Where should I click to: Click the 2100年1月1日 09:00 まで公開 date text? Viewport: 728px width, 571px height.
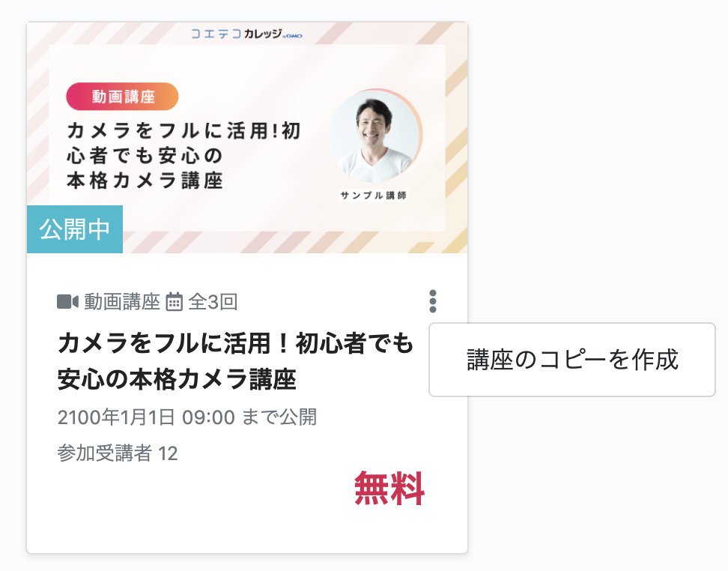pyautogui.click(x=187, y=417)
